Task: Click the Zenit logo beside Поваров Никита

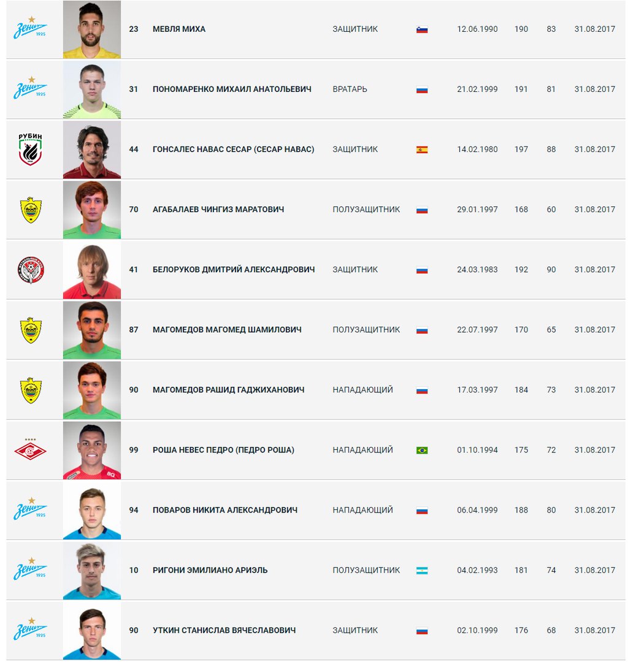Action: tap(31, 509)
